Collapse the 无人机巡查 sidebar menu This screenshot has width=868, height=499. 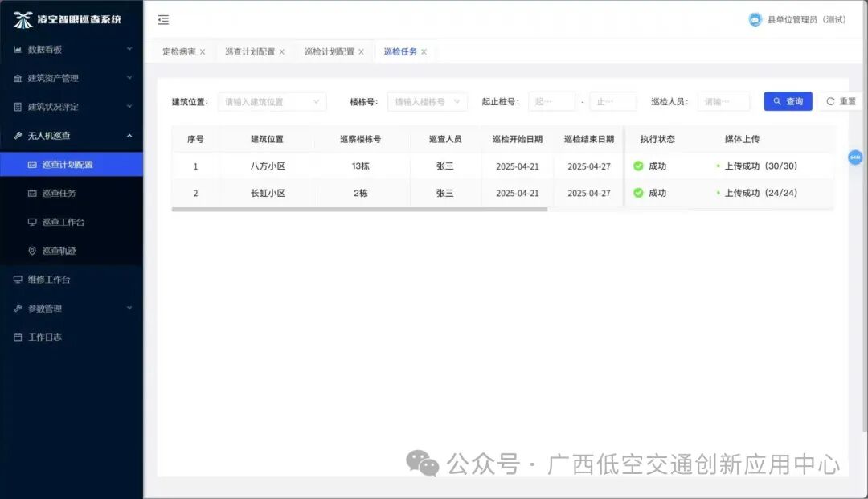[72, 136]
